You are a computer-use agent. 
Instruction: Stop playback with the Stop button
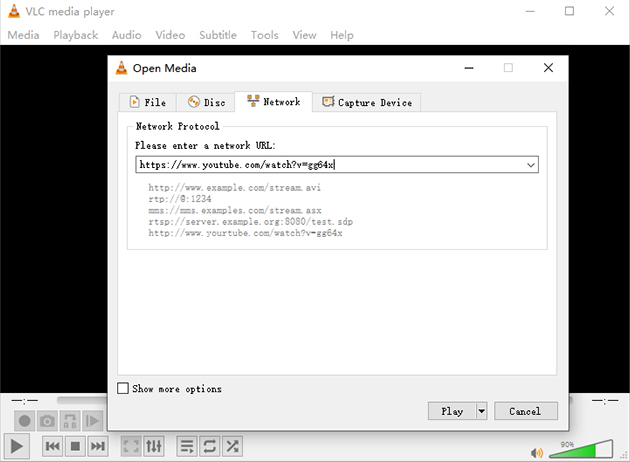point(75,446)
